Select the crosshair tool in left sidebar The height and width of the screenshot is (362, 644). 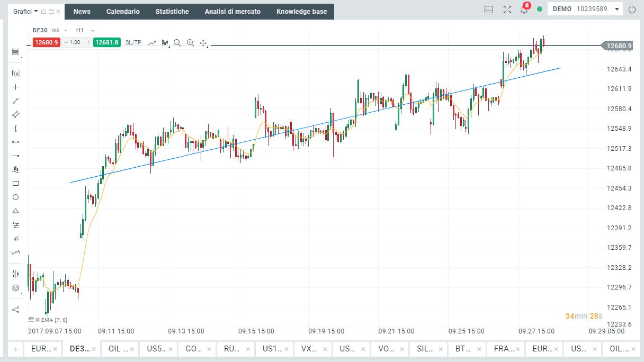point(15,87)
